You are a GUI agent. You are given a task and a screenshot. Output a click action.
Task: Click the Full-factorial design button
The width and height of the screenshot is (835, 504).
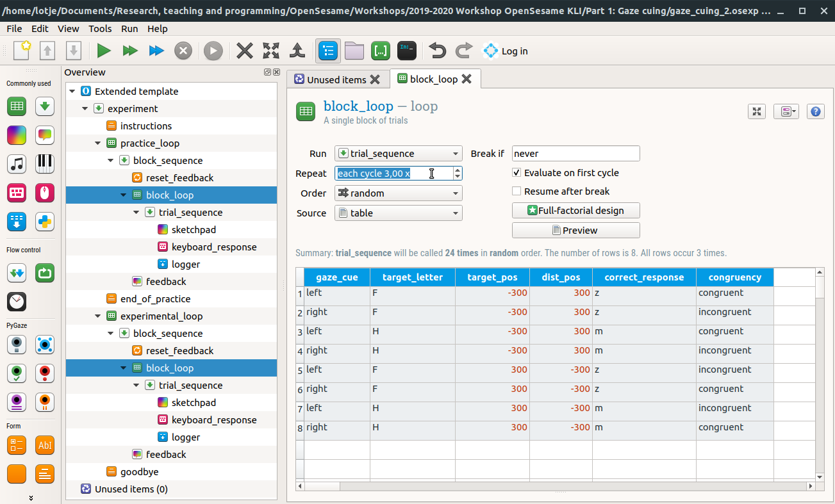click(576, 210)
